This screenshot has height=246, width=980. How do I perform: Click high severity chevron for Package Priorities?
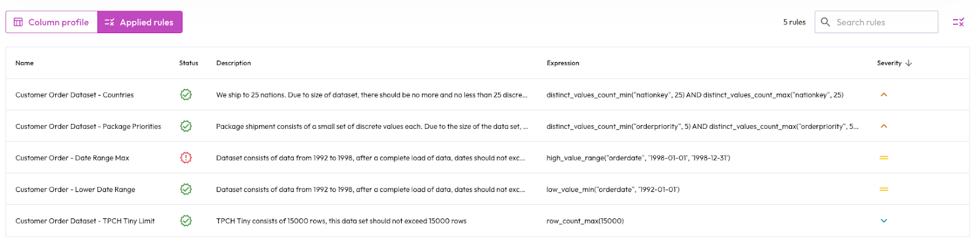(x=884, y=126)
